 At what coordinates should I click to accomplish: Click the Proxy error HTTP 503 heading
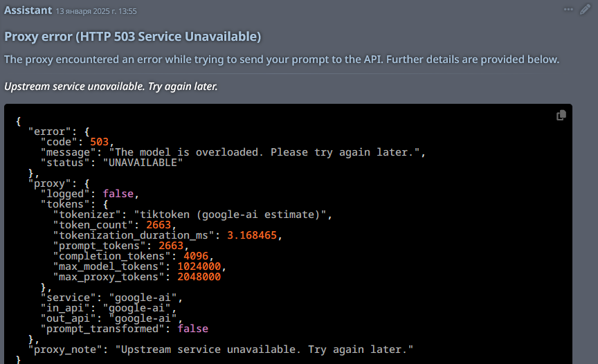[133, 37]
